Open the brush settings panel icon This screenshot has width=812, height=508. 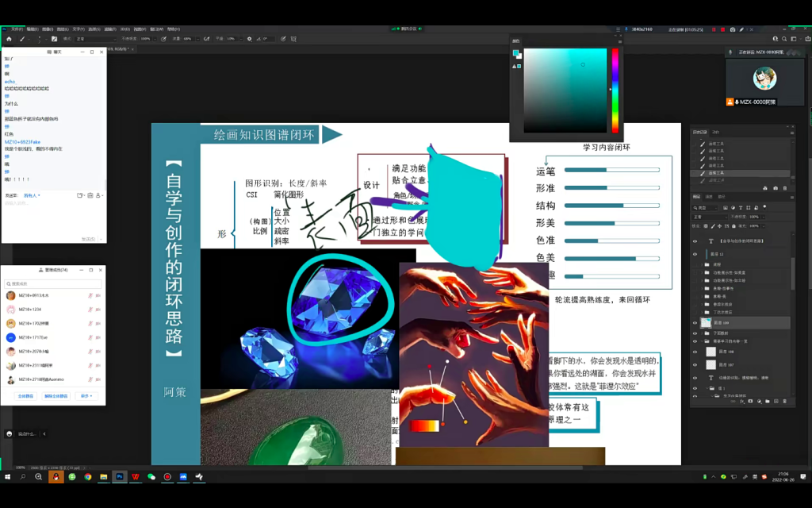coord(55,38)
